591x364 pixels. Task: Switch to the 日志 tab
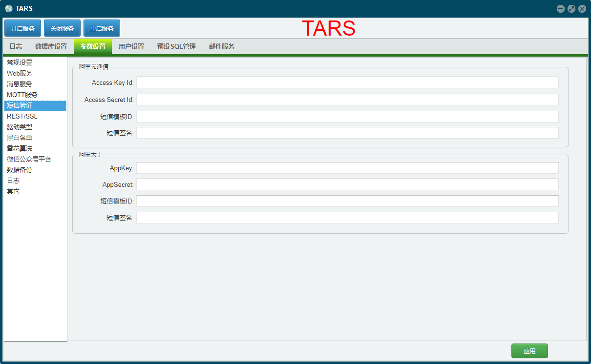click(16, 46)
